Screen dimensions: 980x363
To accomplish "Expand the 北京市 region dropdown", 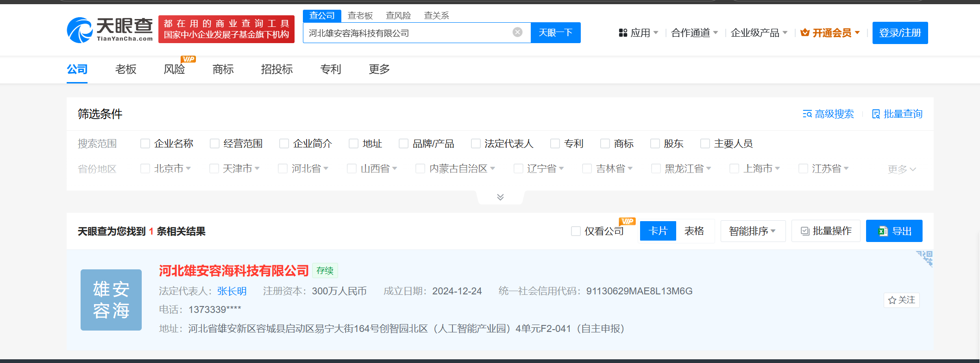I will [x=188, y=169].
